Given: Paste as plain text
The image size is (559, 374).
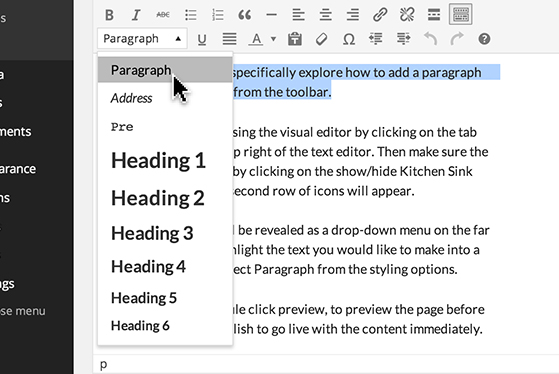Looking at the screenshot, I should (x=295, y=39).
